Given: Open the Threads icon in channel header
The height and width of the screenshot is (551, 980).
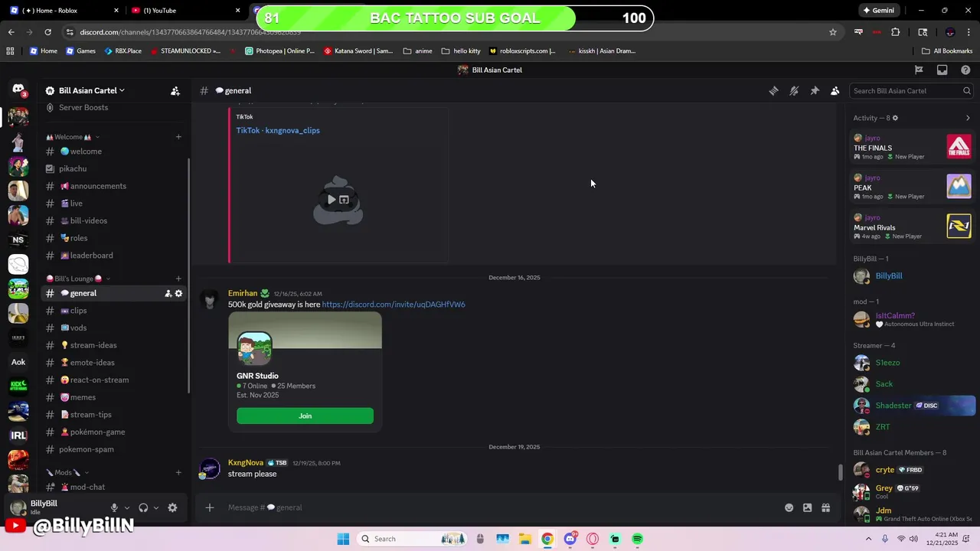Looking at the screenshot, I should tap(773, 90).
